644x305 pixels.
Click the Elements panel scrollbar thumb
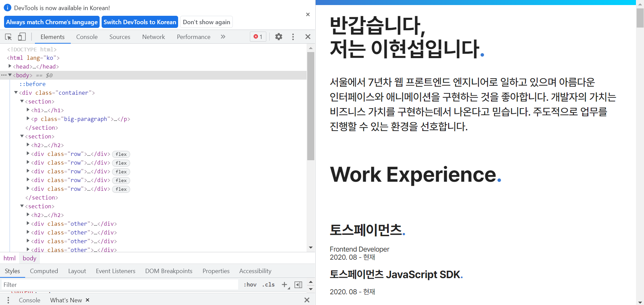tap(311, 106)
